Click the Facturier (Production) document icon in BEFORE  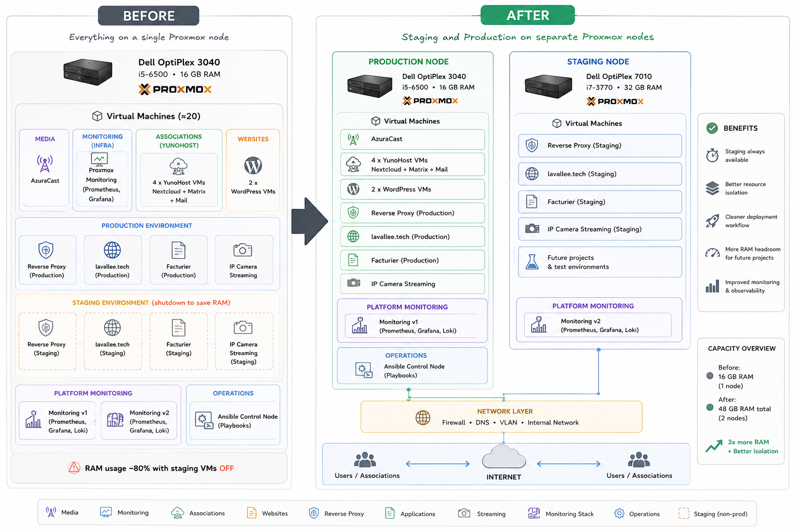[178, 250]
